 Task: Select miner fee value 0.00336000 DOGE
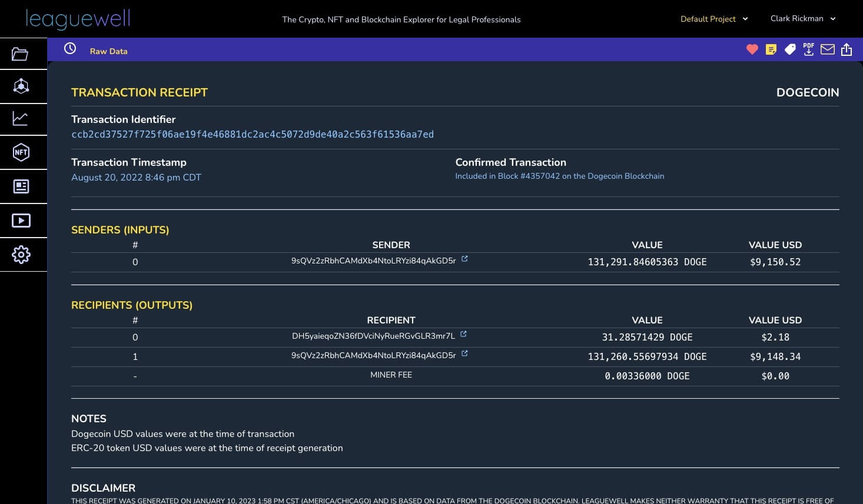point(647,376)
